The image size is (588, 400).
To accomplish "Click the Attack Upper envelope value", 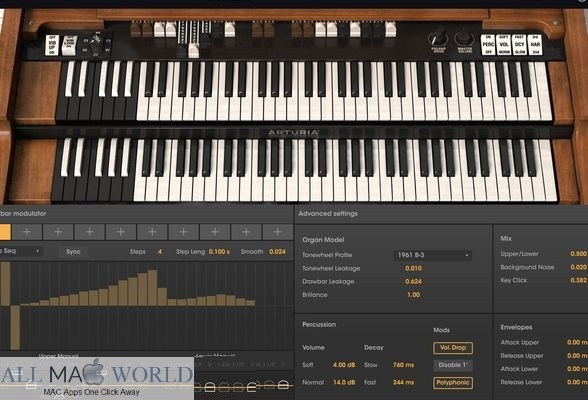I will (x=578, y=342).
